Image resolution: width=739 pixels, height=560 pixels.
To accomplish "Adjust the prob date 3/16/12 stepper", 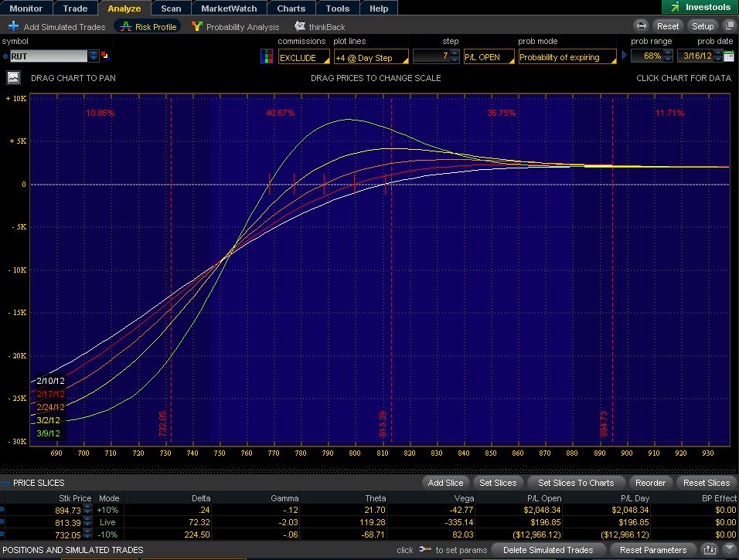I will tap(718, 56).
